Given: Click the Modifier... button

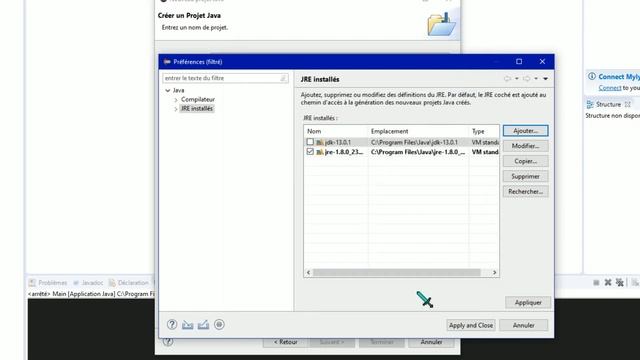Looking at the screenshot, I should pyautogui.click(x=525, y=146).
